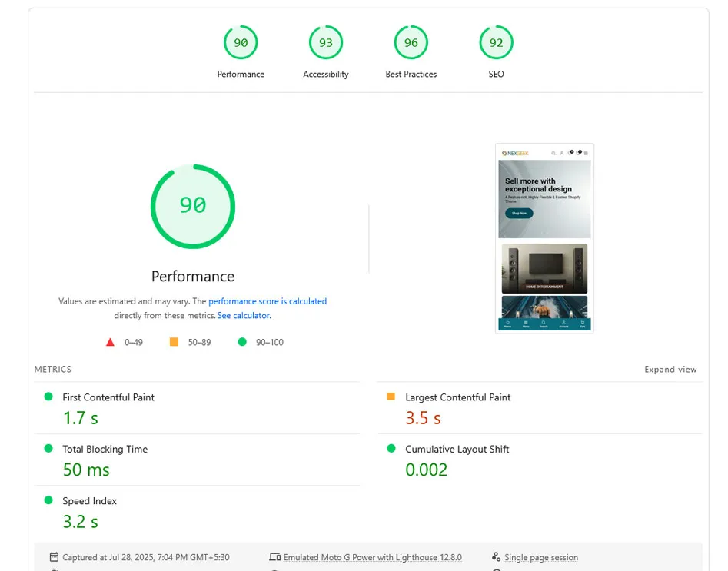
Task: Click the large 90 performance gauge
Action: pos(193,206)
